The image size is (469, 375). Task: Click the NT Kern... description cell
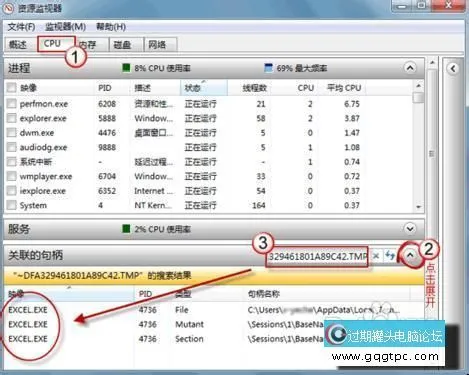[153, 205]
